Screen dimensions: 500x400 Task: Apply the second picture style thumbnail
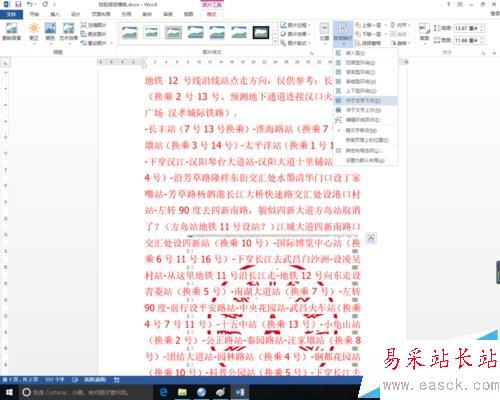(x=151, y=32)
